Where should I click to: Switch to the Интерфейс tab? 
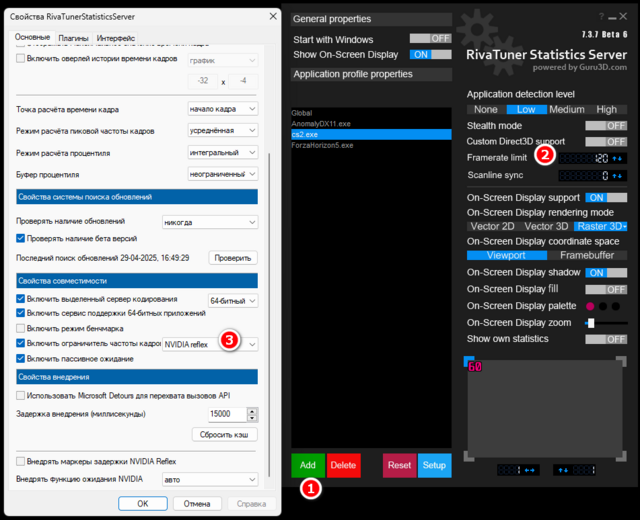[116, 37]
